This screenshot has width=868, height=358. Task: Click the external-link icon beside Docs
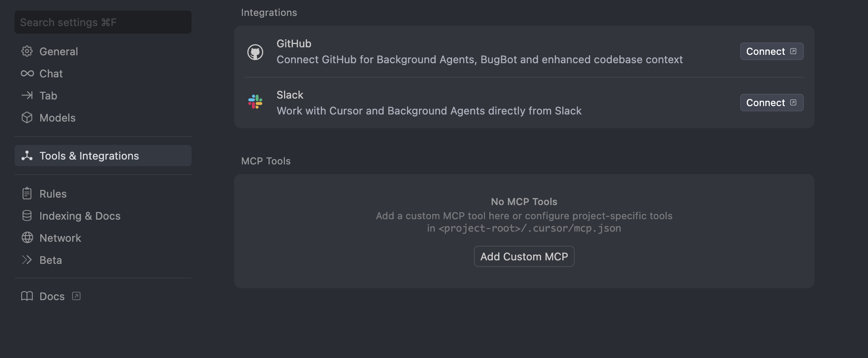[76, 296]
